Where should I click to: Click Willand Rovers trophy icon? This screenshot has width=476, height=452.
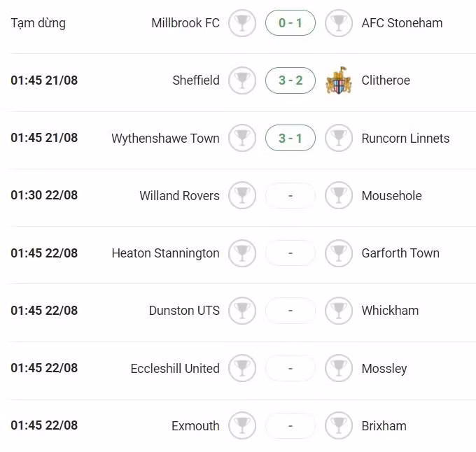click(x=242, y=196)
